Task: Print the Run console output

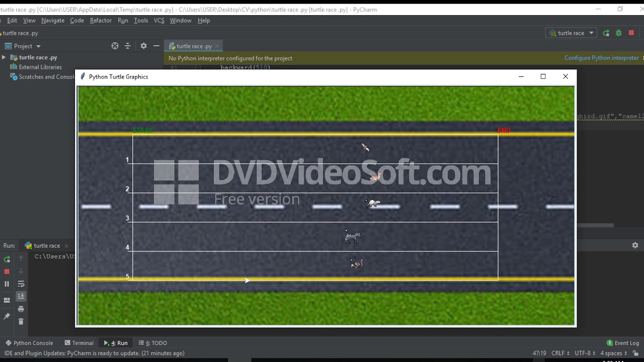Action: [21, 309]
